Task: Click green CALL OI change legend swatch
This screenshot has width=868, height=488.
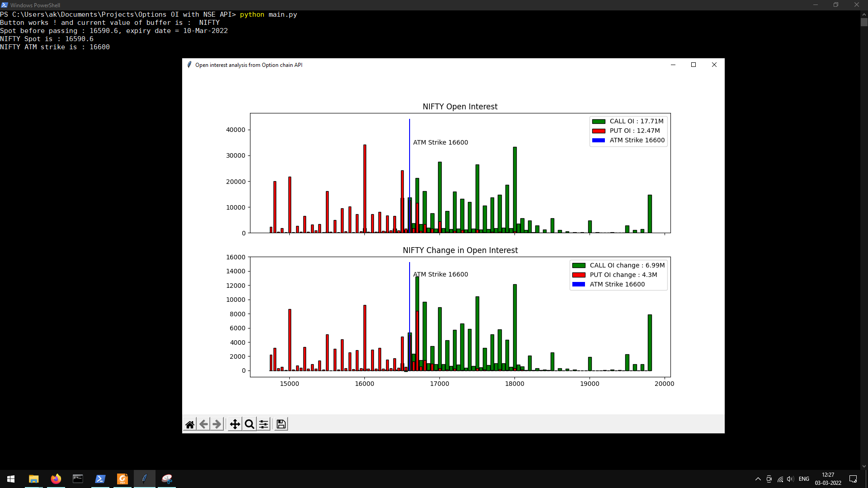Action: (579, 266)
